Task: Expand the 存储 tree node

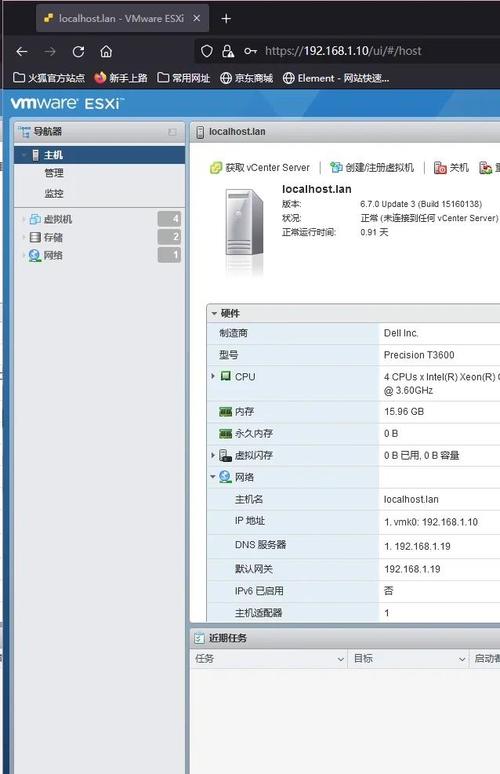Action: [23, 237]
